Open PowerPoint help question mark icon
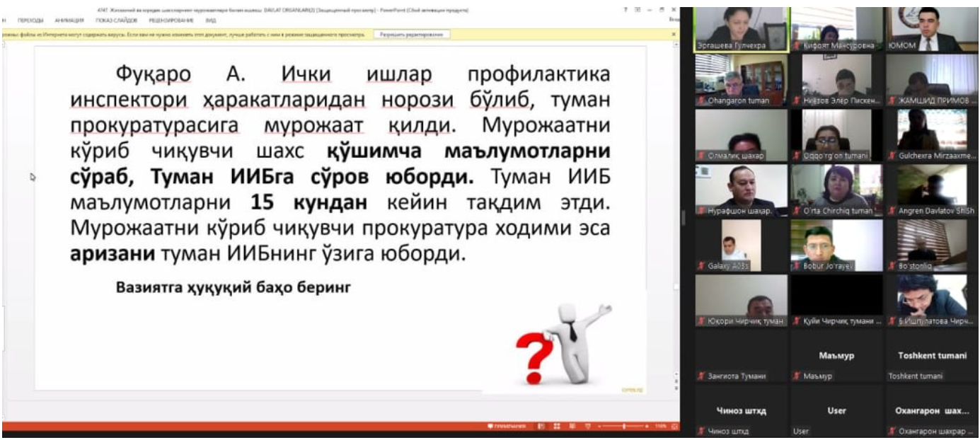 (x=626, y=10)
